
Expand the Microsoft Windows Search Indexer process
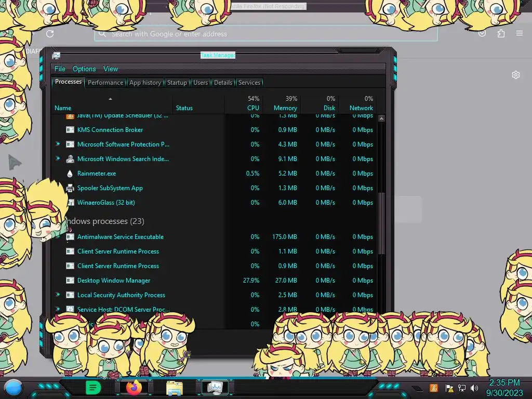pyautogui.click(x=58, y=158)
